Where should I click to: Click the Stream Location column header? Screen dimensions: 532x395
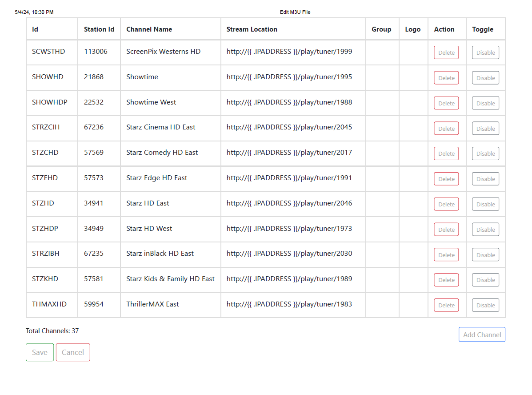click(252, 29)
